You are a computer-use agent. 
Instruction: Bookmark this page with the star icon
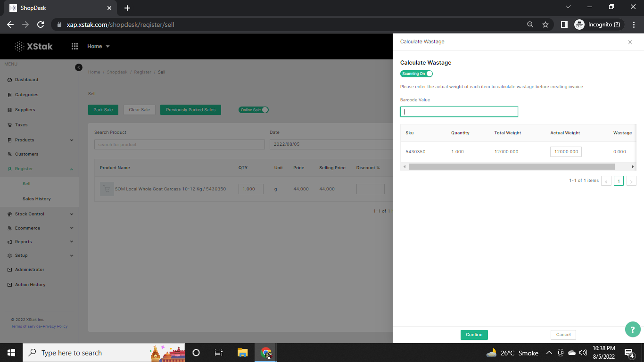[x=545, y=25]
